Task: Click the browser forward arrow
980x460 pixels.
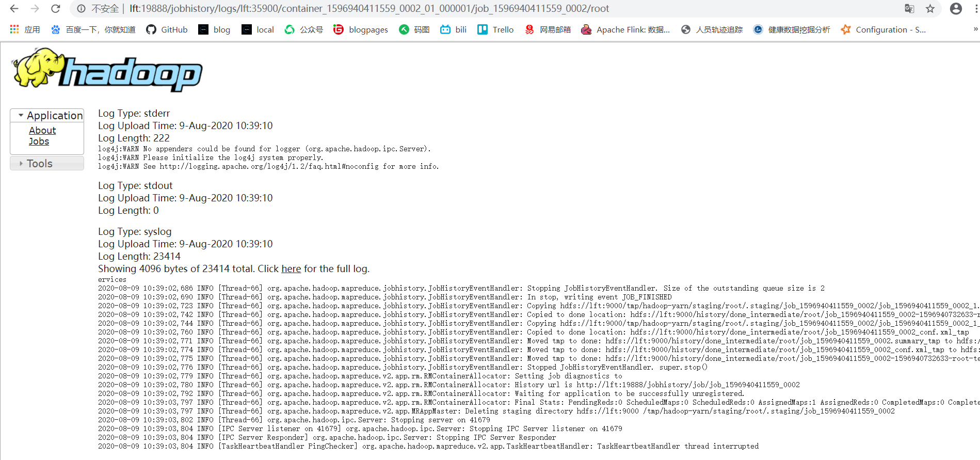Action: click(x=35, y=9)
